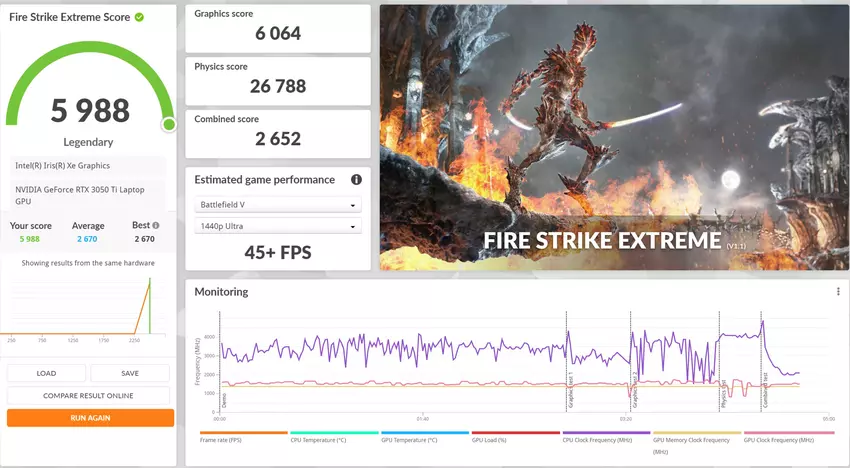Click the LOAD button
850x468 pixels.
(x=46, y=373)
